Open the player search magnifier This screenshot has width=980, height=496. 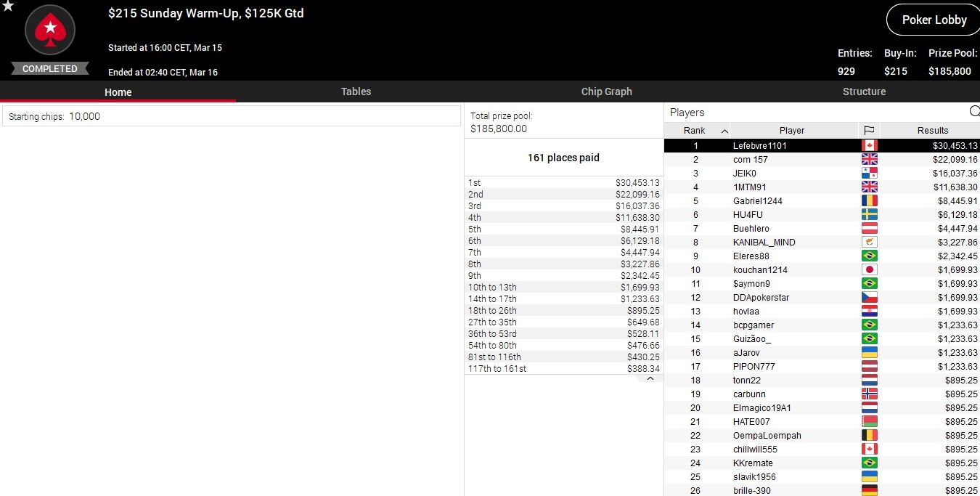(973, 112)
